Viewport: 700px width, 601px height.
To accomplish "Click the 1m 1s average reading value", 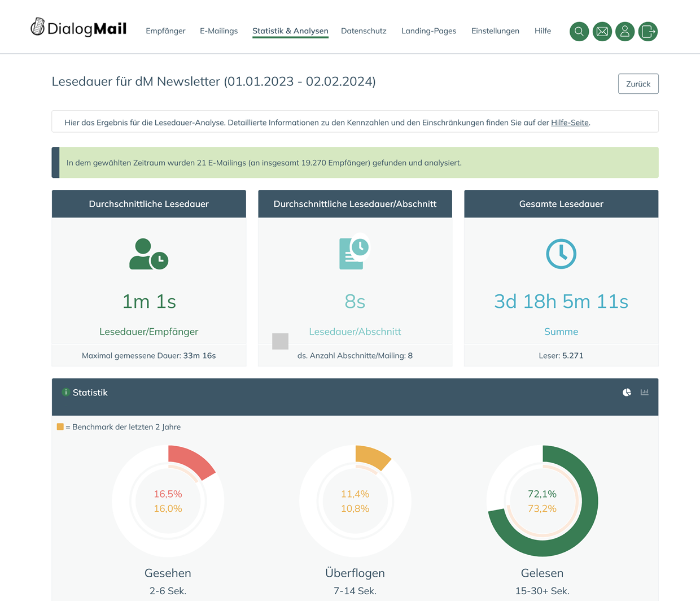I will tap(149, 301).
